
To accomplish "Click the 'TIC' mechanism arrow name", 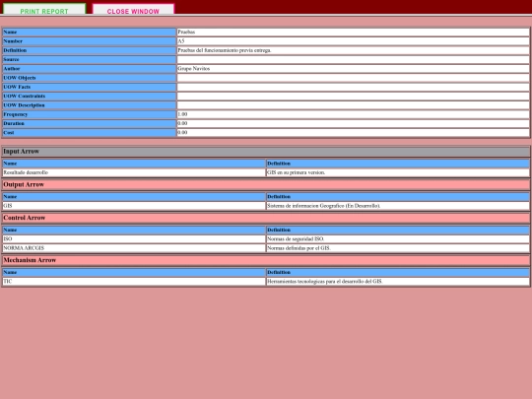I will [x=8, y=281].
